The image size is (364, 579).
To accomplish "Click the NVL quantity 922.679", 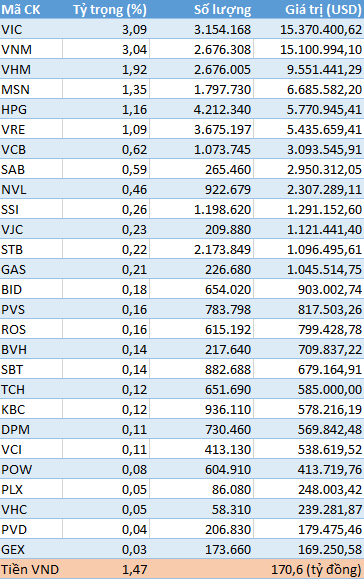I will click(228, 189).
